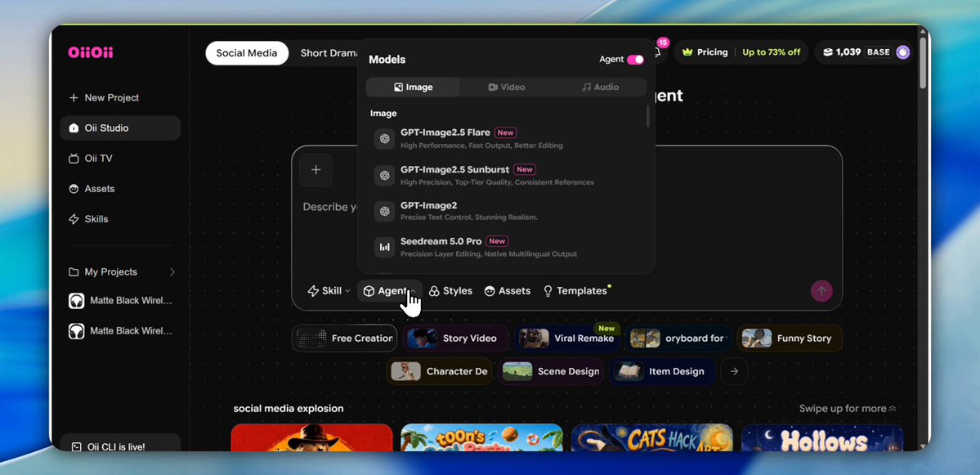
Task: Open the Skill dropdown
Action: (329, 290)
